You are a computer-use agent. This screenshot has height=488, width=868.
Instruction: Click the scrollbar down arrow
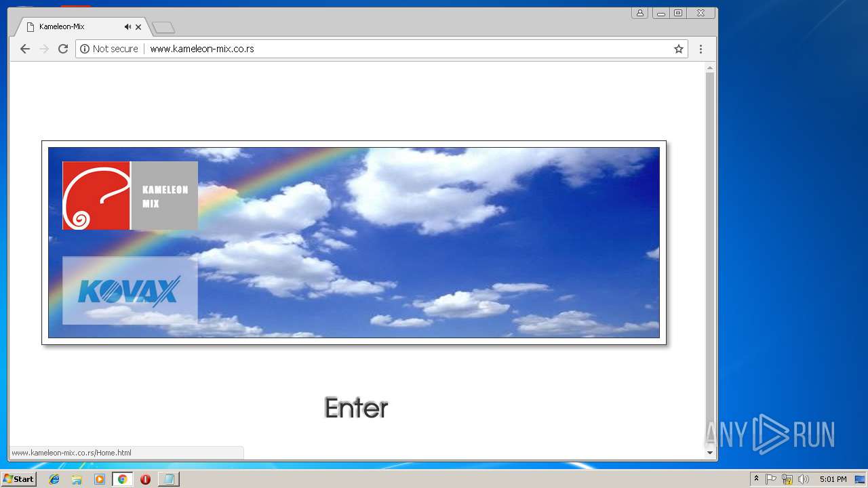point(710,453)
